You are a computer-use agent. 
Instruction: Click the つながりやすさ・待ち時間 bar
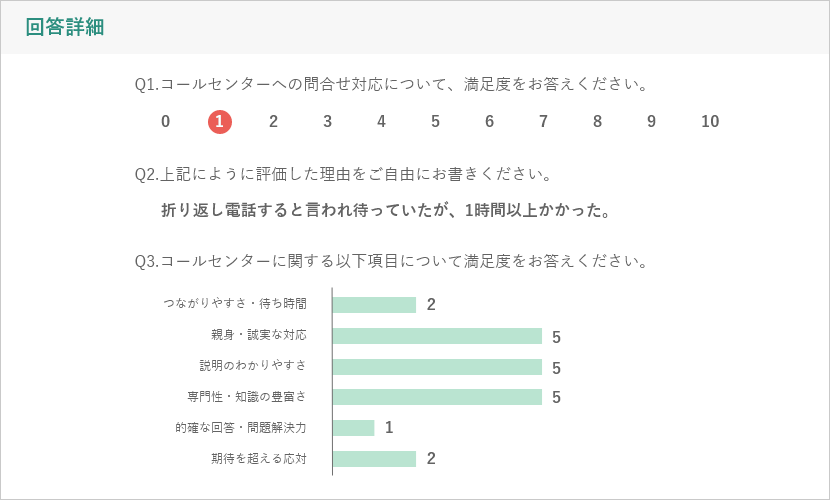375,305
